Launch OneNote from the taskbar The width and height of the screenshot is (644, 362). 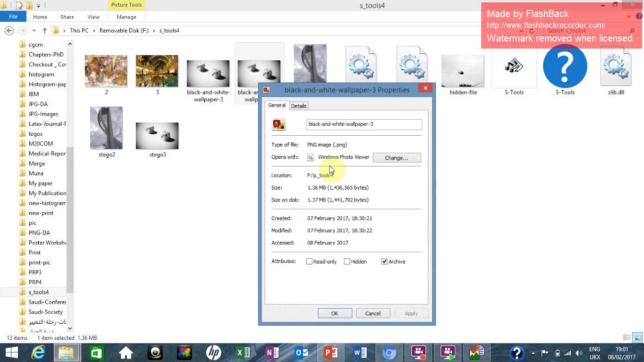point(273,353)
